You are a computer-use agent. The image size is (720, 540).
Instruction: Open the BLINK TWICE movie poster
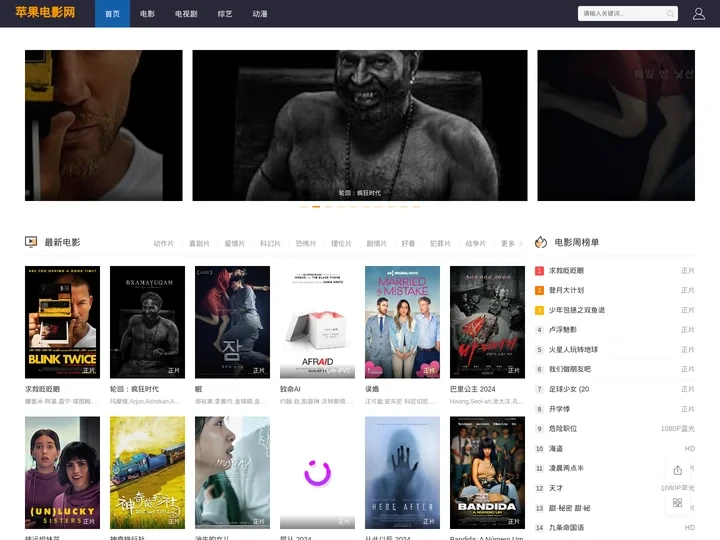62,322
